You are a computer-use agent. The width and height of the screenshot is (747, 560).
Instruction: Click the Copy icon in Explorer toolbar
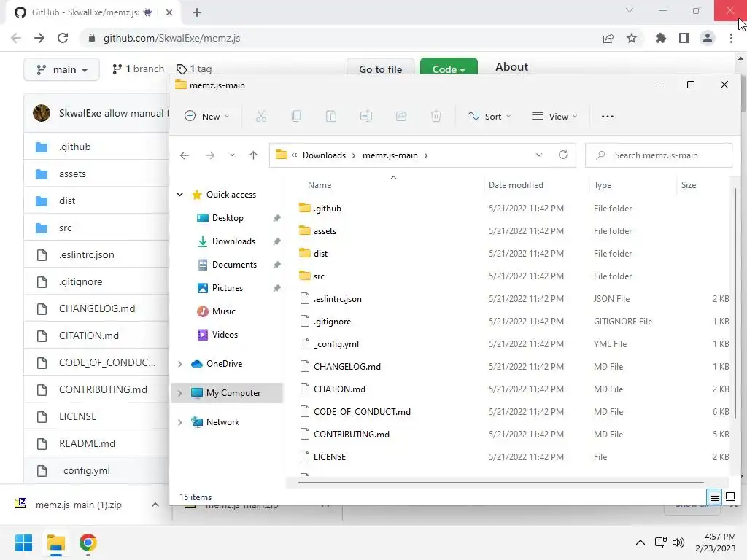[x=296, y=116]
